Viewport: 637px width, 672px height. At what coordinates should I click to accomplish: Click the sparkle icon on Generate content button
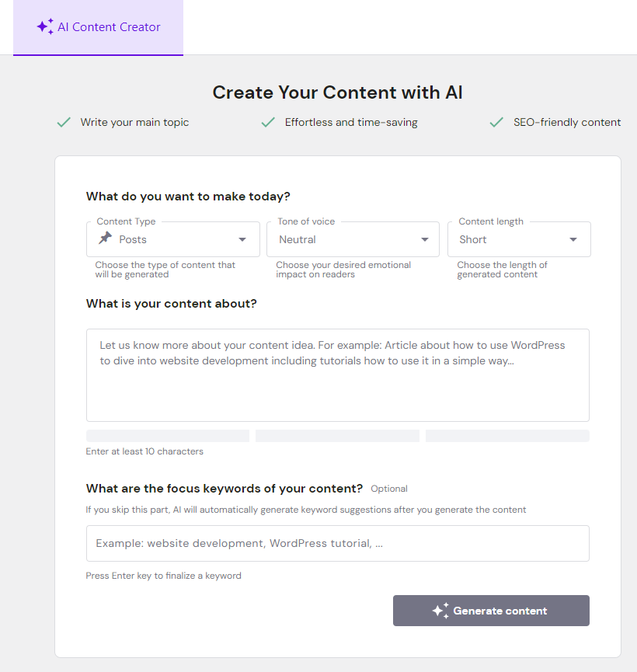pyautogui.click(x=440, y=611)
